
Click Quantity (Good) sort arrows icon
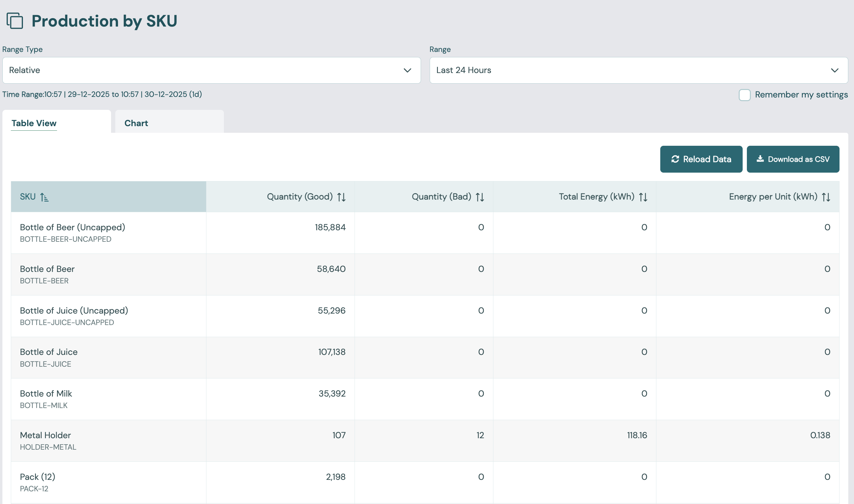(341, 197)
